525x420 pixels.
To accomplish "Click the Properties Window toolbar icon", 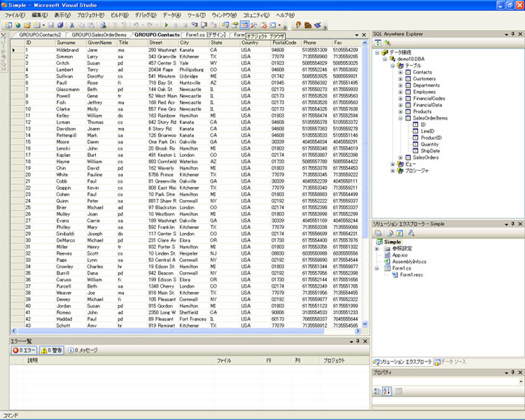I will click(x=235, y=25).
